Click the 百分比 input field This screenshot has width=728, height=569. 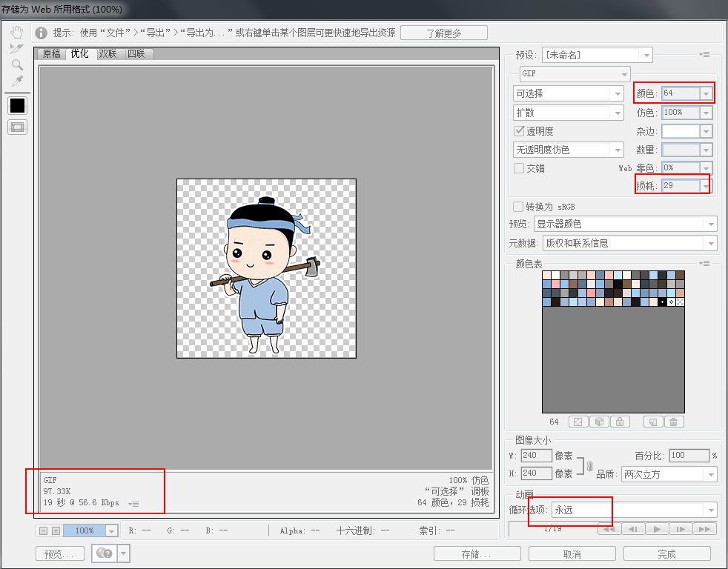click(x=689, y=456)
